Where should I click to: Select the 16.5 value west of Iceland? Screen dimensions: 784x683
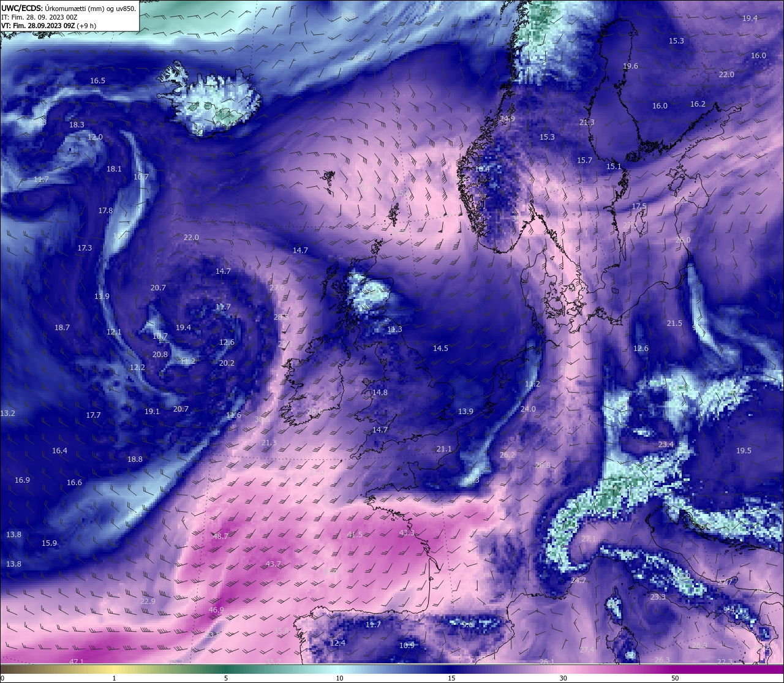coord(97,81)
